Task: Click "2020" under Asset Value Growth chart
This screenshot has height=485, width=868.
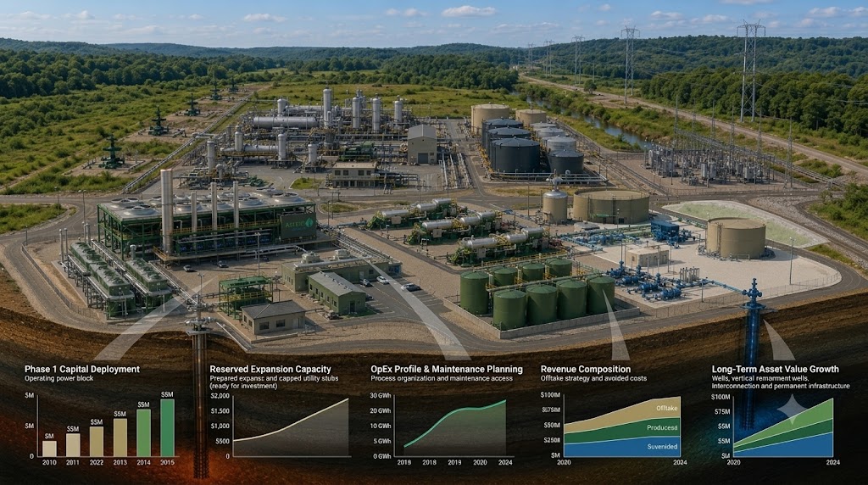Action: tap(733, 462)
